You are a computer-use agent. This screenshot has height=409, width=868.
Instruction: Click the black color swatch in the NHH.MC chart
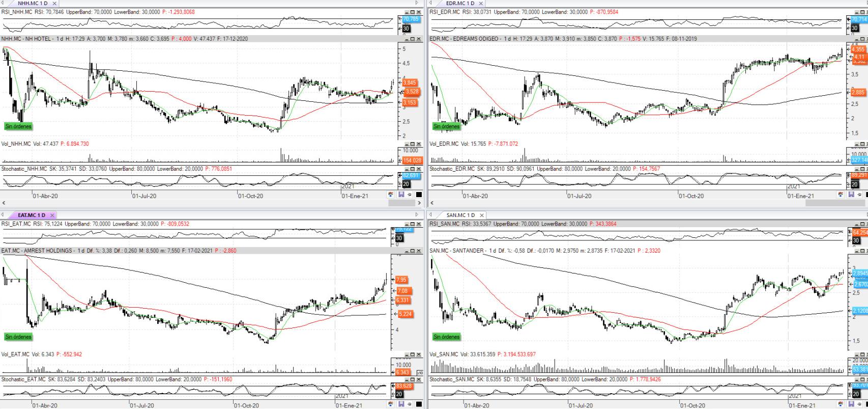[x=419, y=195]
